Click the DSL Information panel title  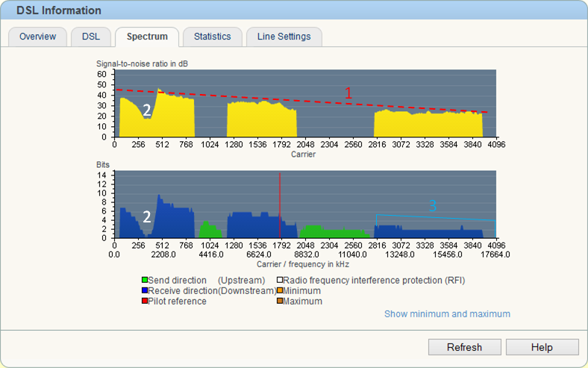(x=58, y=10)
